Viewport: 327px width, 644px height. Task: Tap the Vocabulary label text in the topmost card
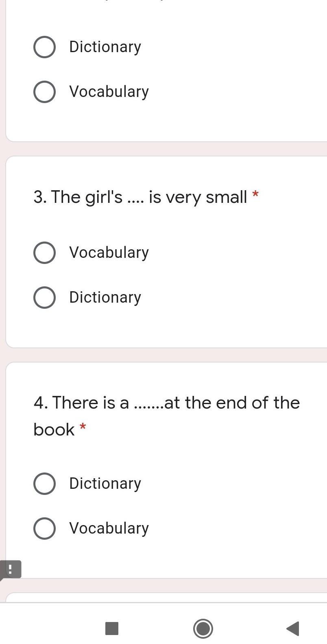(109, 92)
